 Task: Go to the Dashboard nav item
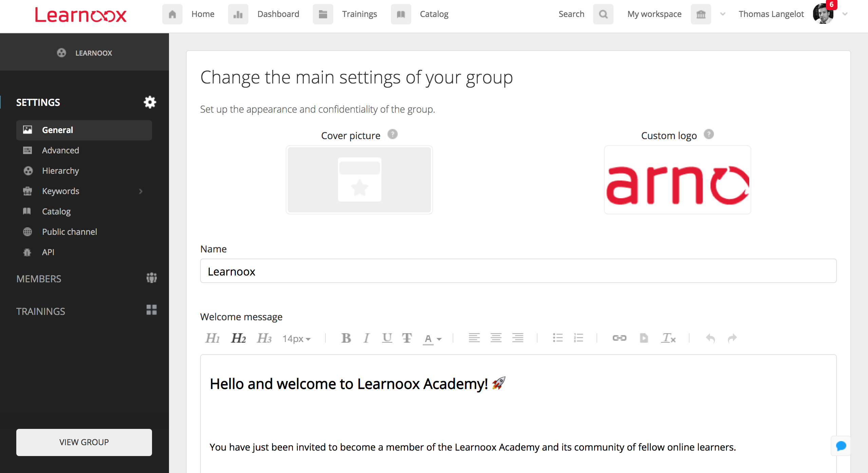[x=278, y=14]
